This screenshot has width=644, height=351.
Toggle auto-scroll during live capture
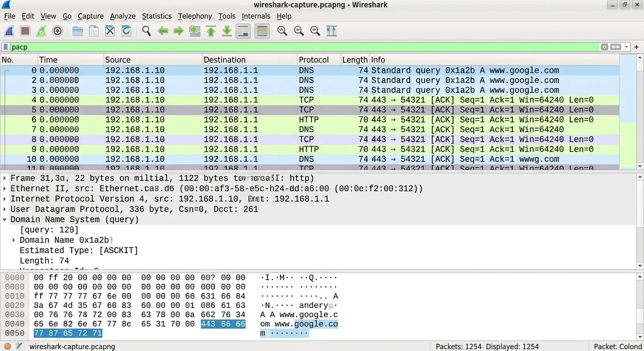(x=243, y=31)
